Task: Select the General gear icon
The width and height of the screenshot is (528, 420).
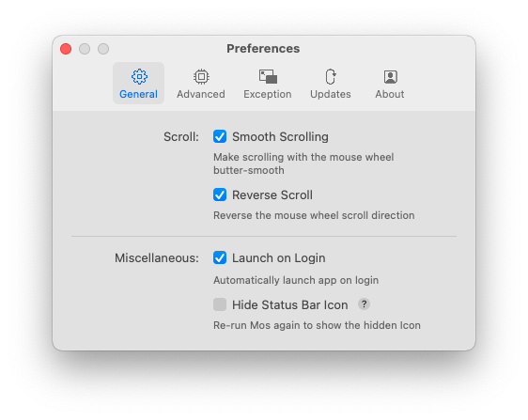Action: tap(139, 76)
